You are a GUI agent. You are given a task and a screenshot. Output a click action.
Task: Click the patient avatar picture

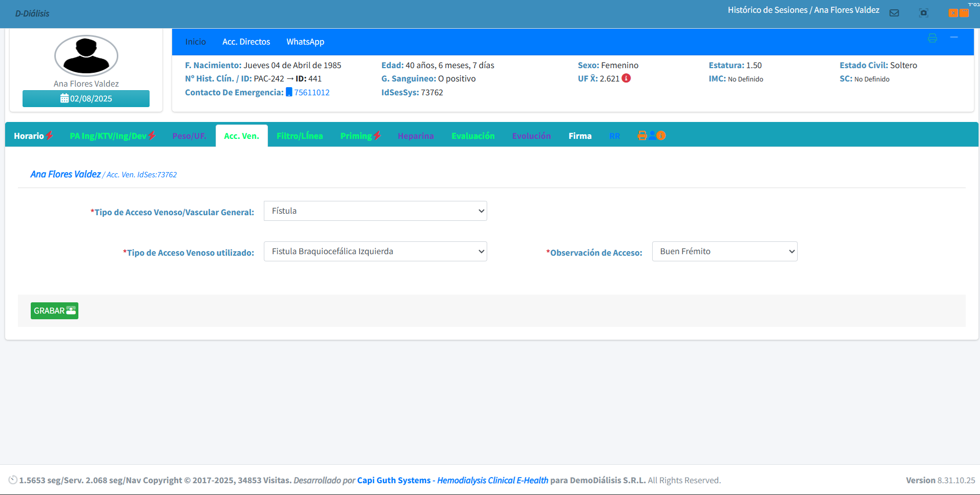point(86,56)
